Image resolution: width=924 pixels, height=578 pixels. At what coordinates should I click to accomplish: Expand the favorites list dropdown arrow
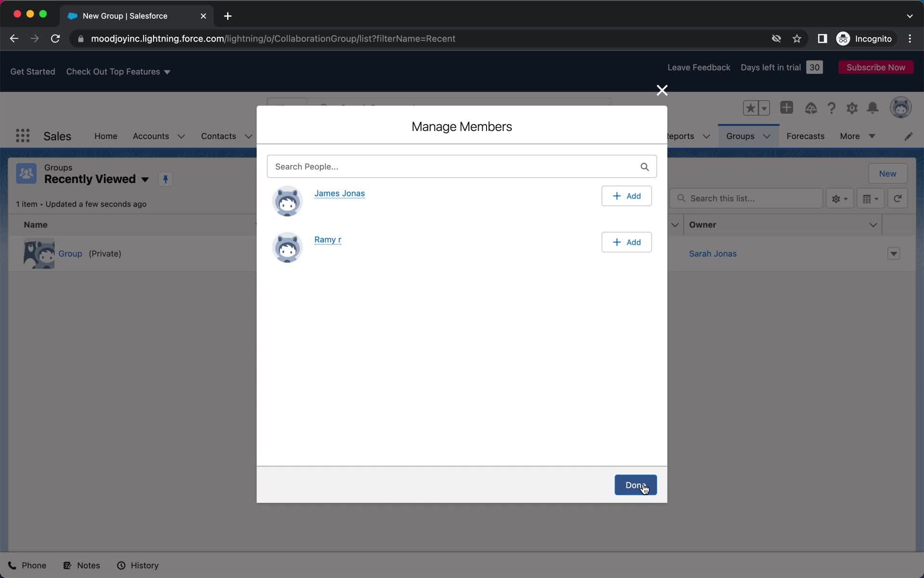[x=764, y=108]
